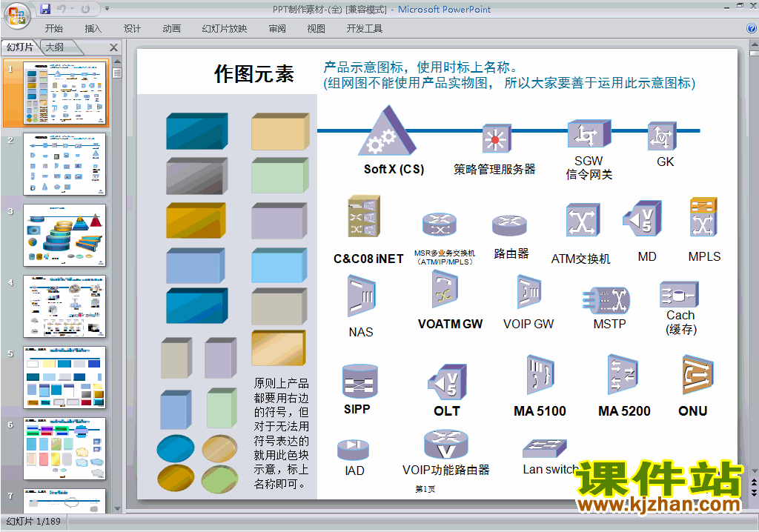Select the IAD icon
This screenshot has height=532, width=759.
tap(354, 450)
